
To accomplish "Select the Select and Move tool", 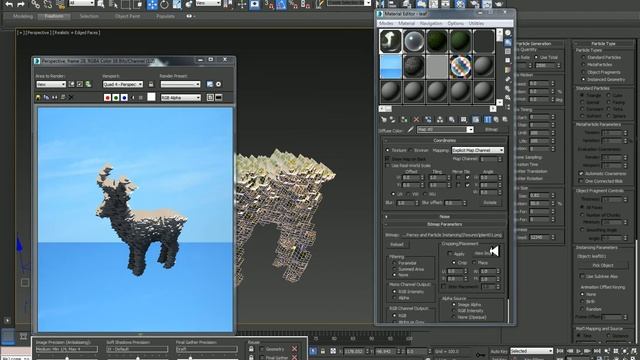I will 152,4.
